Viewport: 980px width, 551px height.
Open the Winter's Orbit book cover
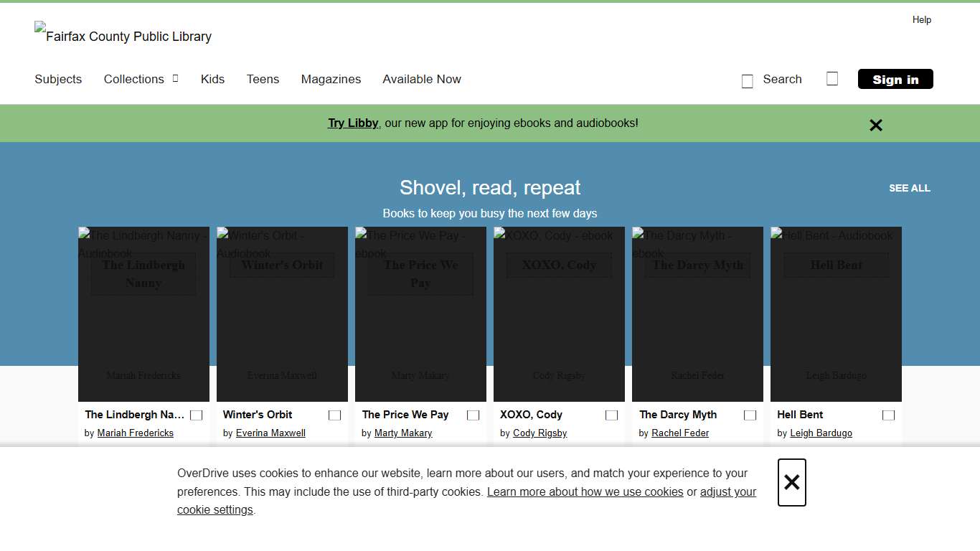[x=281, y=314]
